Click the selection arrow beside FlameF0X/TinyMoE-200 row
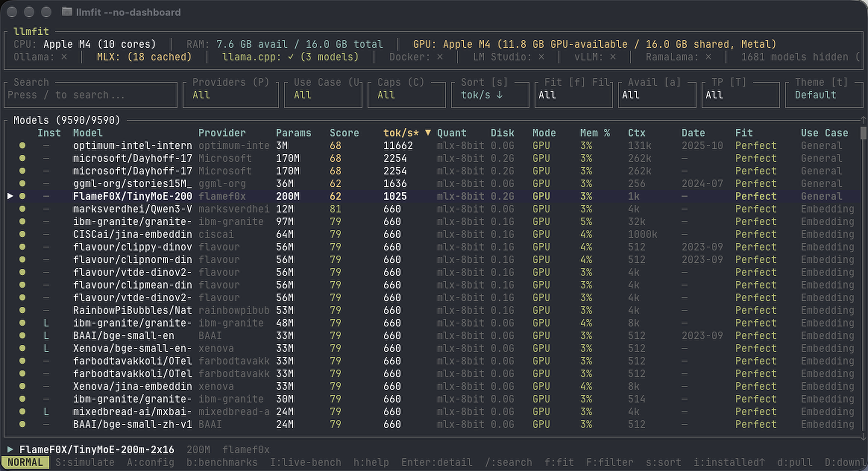Image resolution: width=868 pixels, height=471 pixels. click(10, 196)
